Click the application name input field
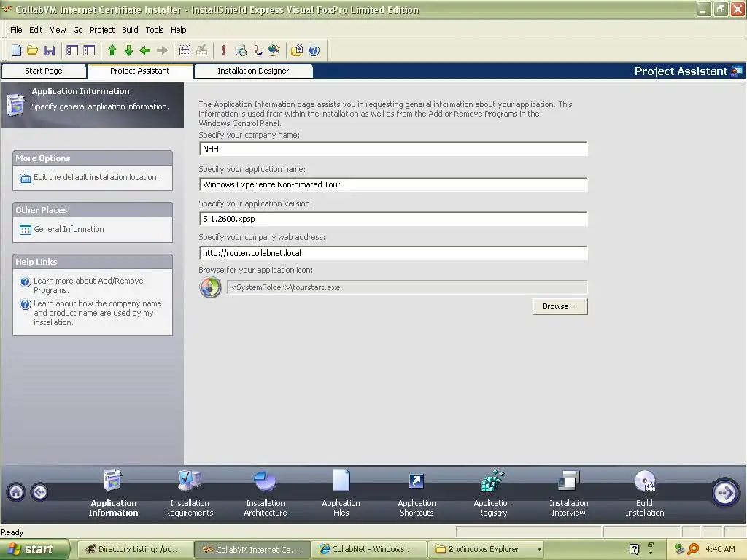 tap(393, 184)
